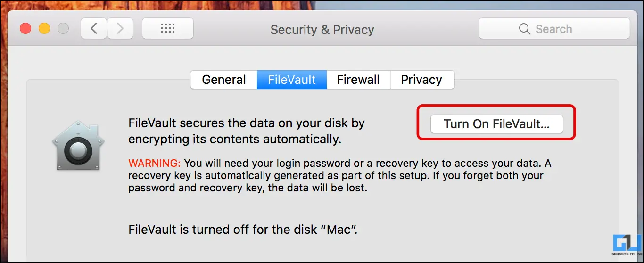Image resolution: width=644 pixels, height=263 pixels.
Task: Click the gray zoom window button
Action: point(63,29)
